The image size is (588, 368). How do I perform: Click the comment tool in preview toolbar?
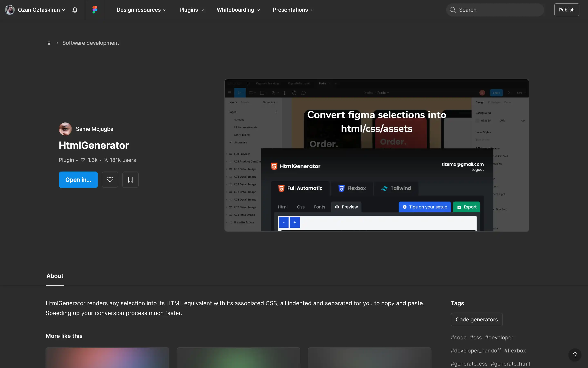(303, 93)
